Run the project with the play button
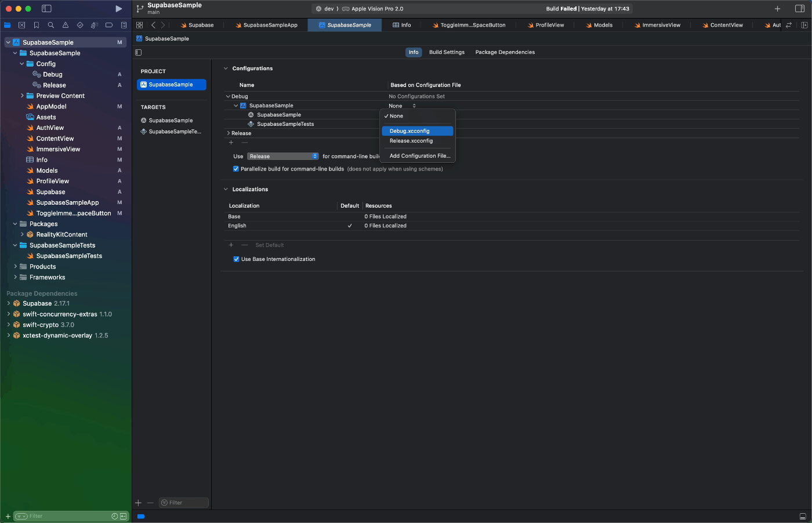812x523 pixels. [x=118, y=9]
